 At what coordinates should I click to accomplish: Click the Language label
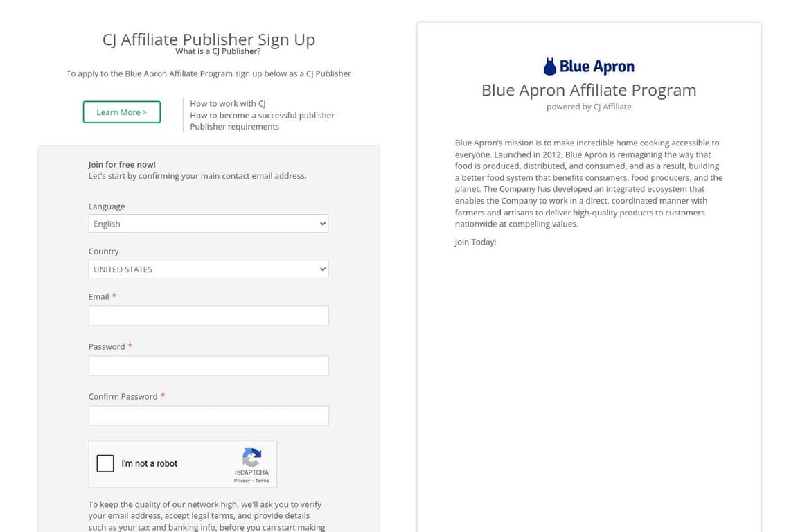(107, 206)
